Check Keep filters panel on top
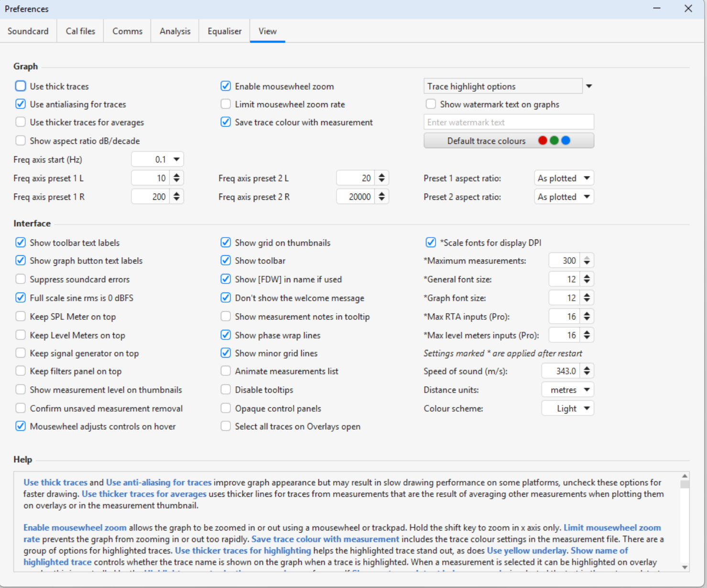 coord(21,371)
